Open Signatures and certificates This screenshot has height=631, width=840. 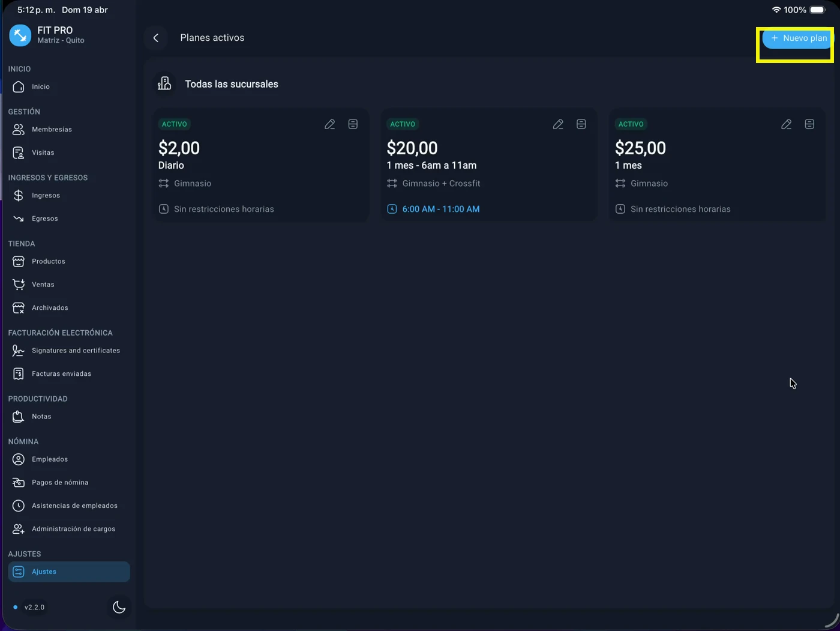[76, 351]
